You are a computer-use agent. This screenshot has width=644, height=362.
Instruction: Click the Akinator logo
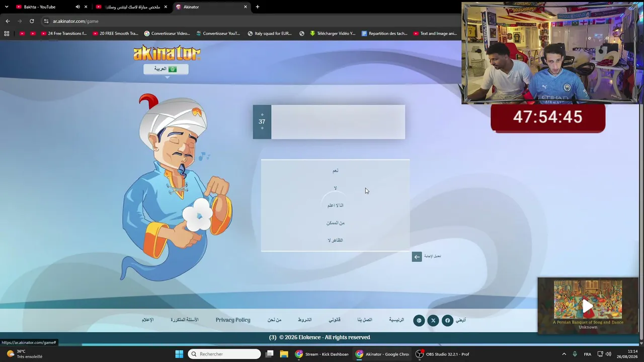pyautogui.click(x=167, y=53)
